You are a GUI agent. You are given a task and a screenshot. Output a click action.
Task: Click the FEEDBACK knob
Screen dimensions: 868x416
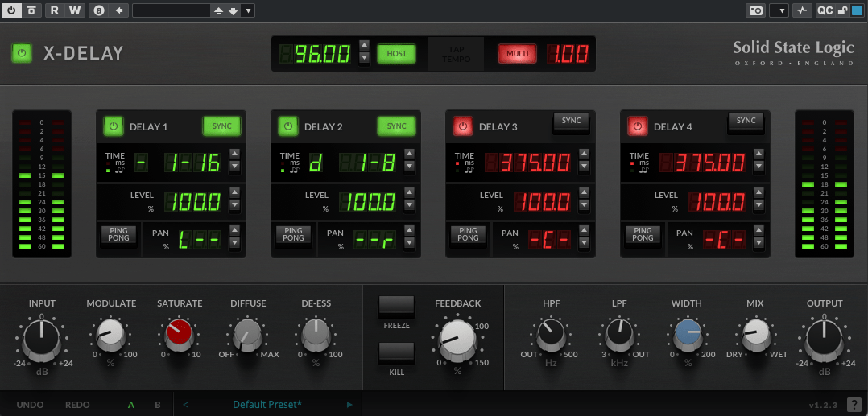coord(457,340)
